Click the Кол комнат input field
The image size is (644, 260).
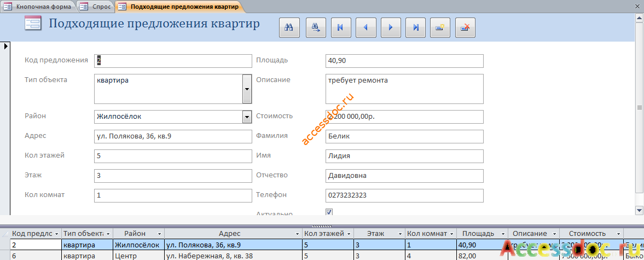point(173,195)
